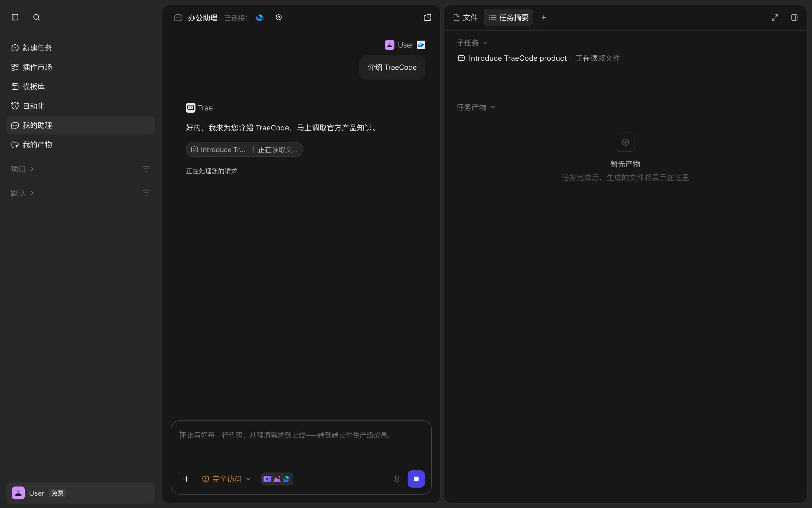The height and width of the screenshot is (508, 812).
Task: Expand the right panel to fullscreen
Action: [775, 17]
